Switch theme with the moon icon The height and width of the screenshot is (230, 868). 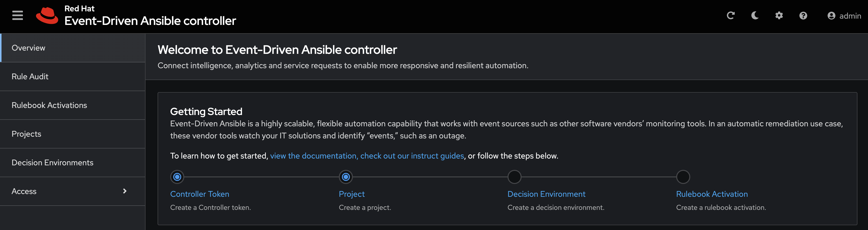(x=755, y=16)
